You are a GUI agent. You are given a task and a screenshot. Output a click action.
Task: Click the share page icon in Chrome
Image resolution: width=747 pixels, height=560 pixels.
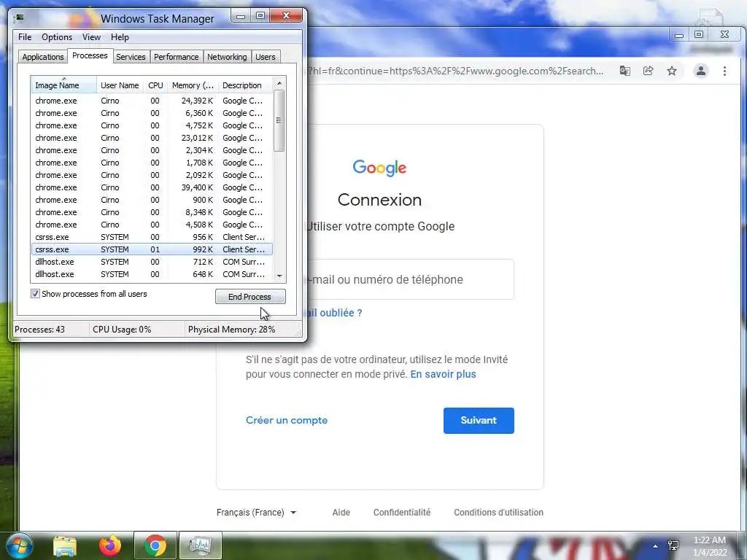(648, 71)
